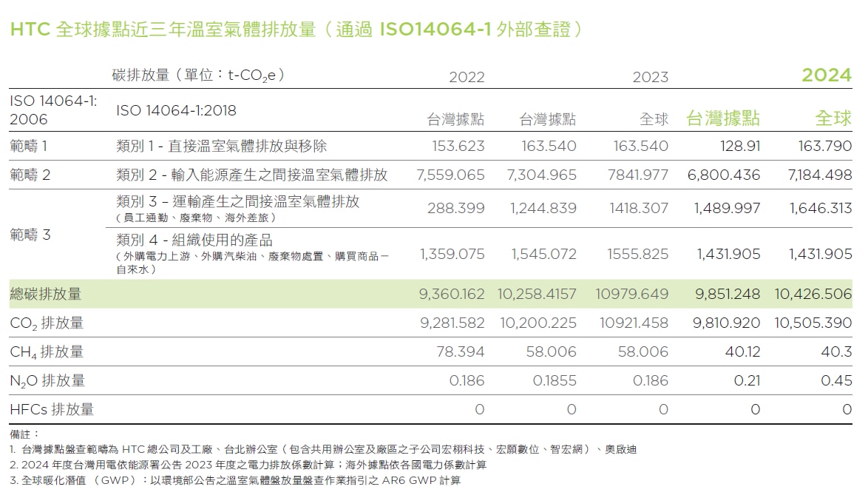
Task: Click the value 10,505.390
Action: click(x=813, y=323)
